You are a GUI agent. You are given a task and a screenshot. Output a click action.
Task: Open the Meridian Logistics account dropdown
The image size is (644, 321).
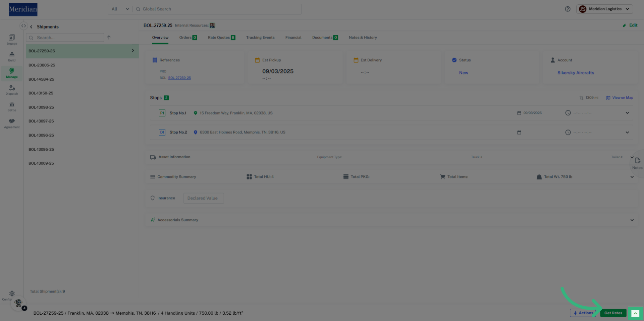(604, 9)
